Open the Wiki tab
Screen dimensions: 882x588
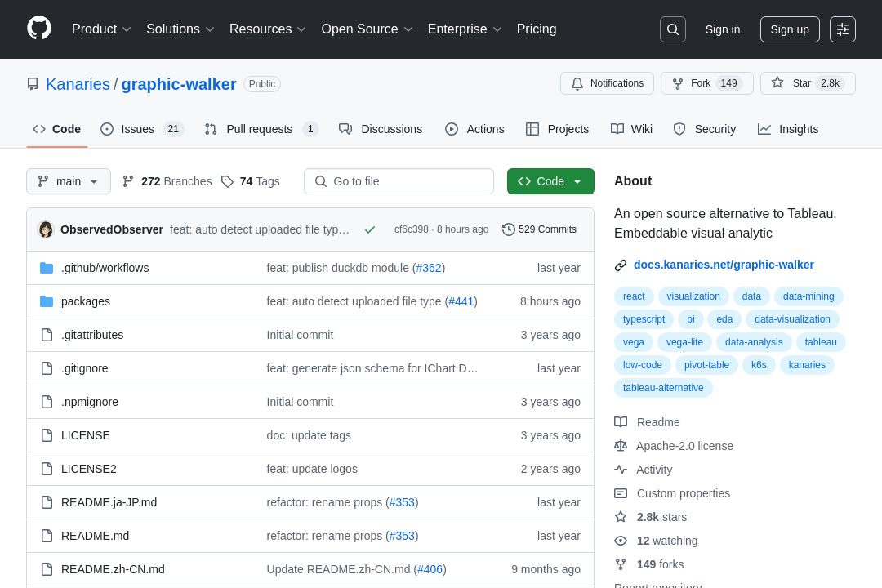tap(631, 129)
